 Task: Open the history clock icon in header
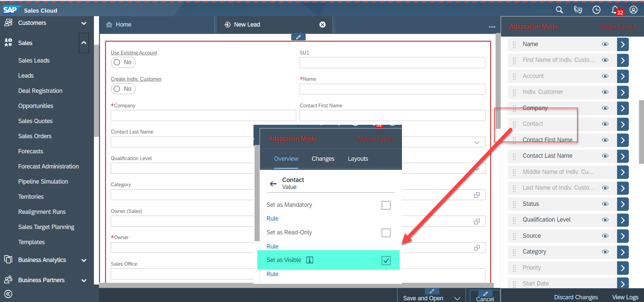[x=596, y=10]
